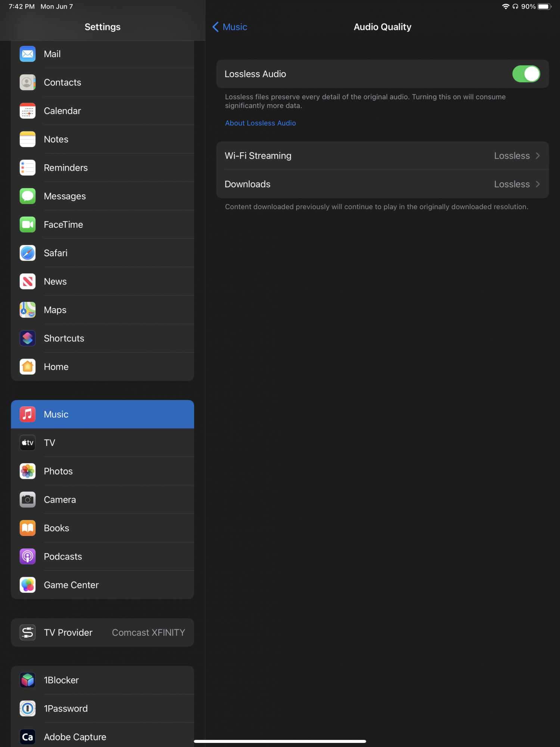Open Calendar settings label

click(62, 111)
